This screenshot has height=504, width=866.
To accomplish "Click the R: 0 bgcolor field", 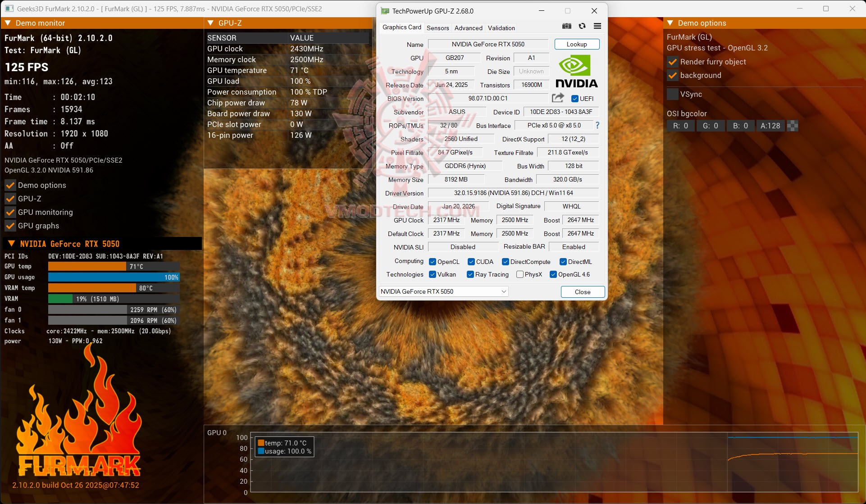I will pyautogui.click(x=680, y=126).
